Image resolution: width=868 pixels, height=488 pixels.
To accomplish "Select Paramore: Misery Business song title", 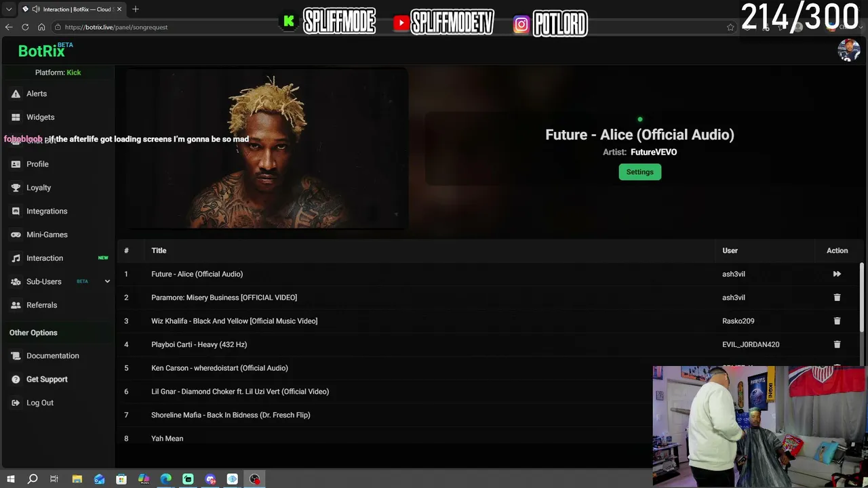I will [224, 298].
